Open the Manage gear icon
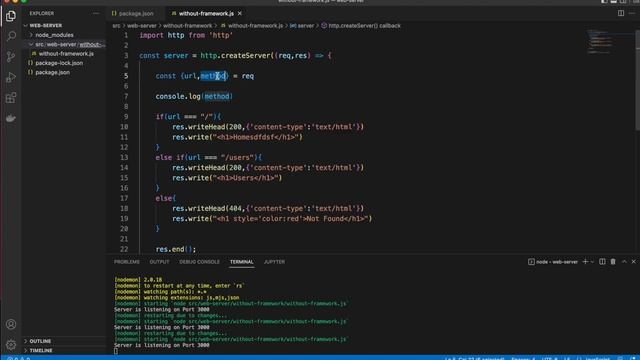 (x=11, y=344)
